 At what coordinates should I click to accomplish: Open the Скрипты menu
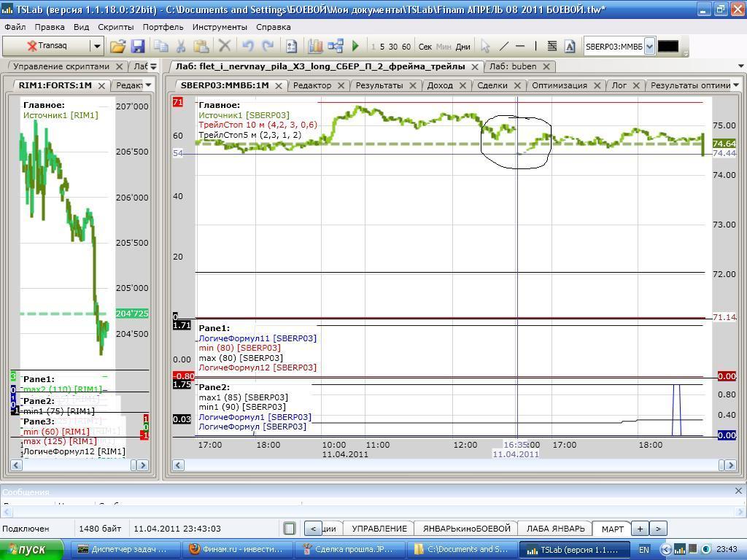pos(115,27)
